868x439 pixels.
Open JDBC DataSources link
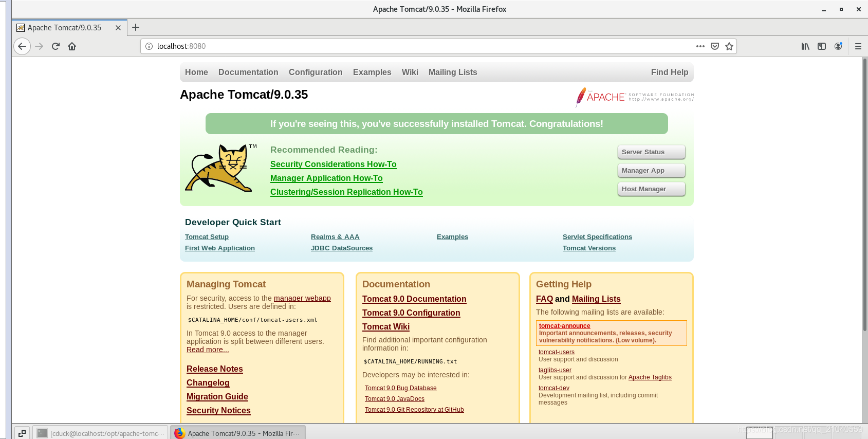[342, 248]
